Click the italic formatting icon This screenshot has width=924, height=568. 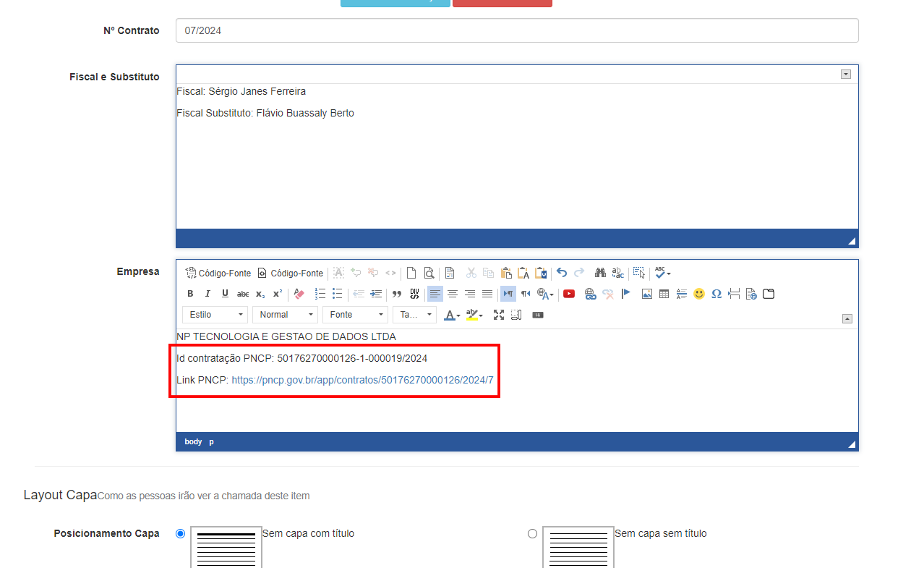[x=208, y=294]
